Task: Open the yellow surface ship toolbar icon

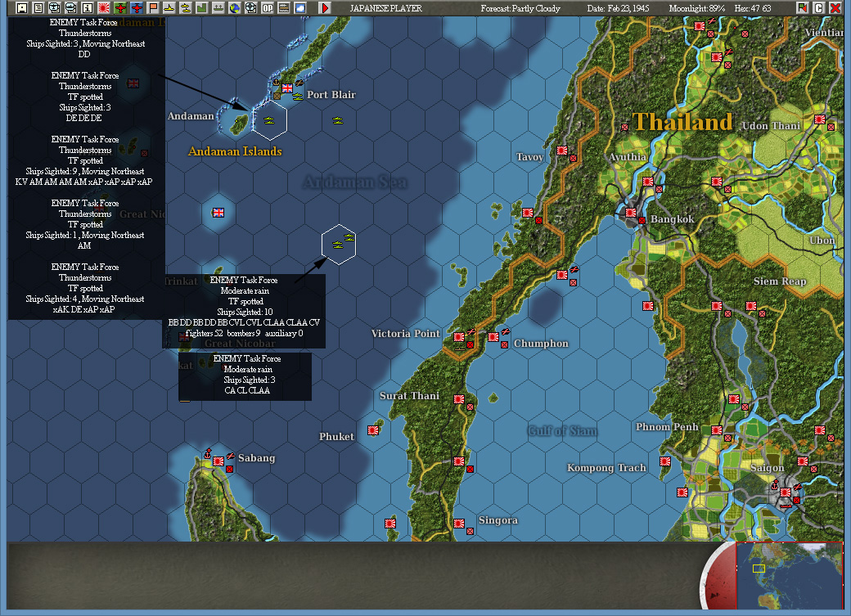Action: pyautogui.click(x=169, y=7)
